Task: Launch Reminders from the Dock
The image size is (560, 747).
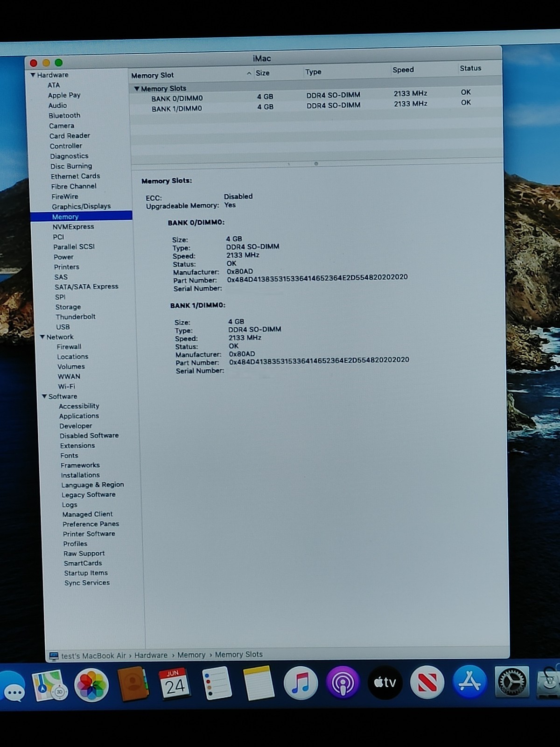Action: [x=217, y=683]
